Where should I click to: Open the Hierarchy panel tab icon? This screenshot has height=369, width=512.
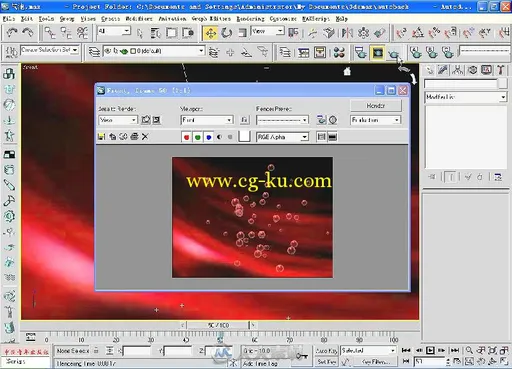[x=458, y=70]
